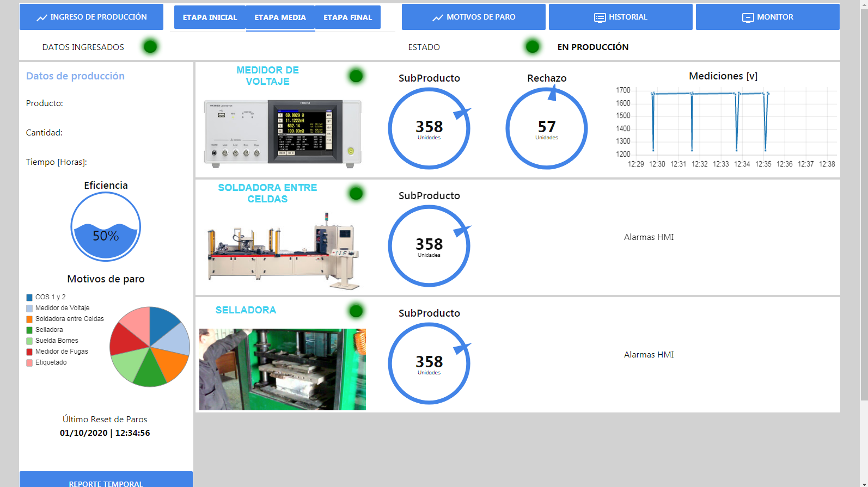Click the Soldadora entre Celdas green status LED

[x=356, y=194]
